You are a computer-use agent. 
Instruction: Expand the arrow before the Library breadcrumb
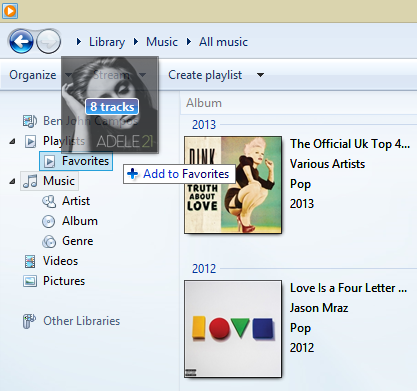pos(79,42)
